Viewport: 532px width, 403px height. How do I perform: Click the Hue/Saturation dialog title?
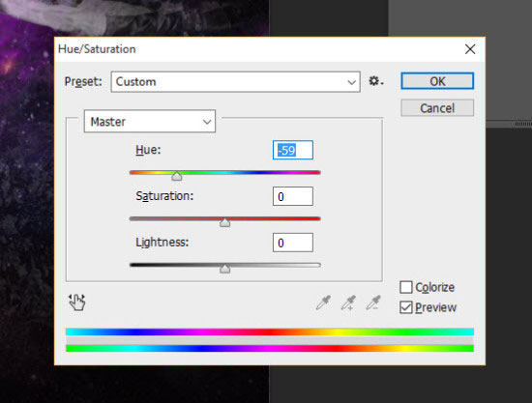coord(97,49)
